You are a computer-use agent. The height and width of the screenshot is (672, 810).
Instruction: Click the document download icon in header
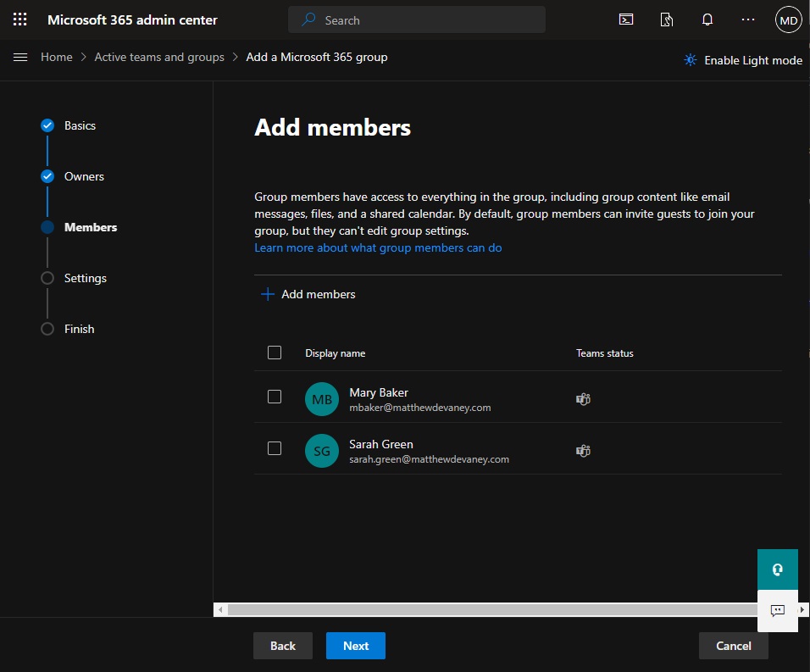click(x=667, y=19)
